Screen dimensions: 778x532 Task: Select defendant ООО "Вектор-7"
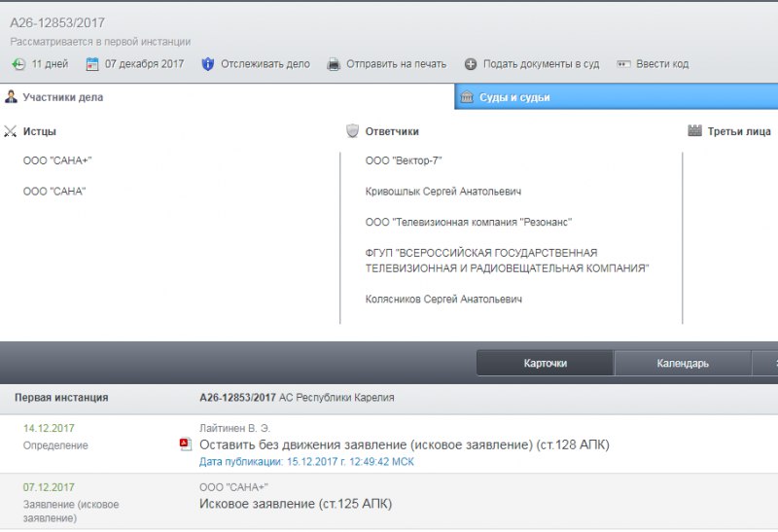click(404, 160)
